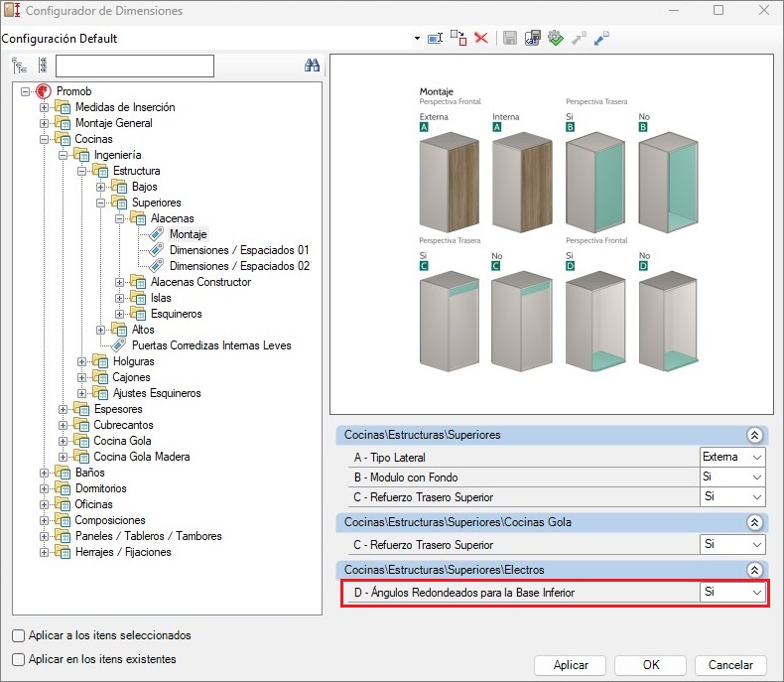Click the red X delete icon
This screenshot has height=682, width=784.
[481, 38]
